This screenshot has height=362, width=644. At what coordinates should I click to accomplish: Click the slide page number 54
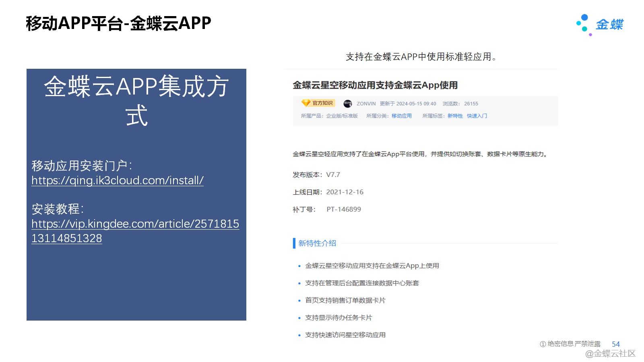[615, 344]
